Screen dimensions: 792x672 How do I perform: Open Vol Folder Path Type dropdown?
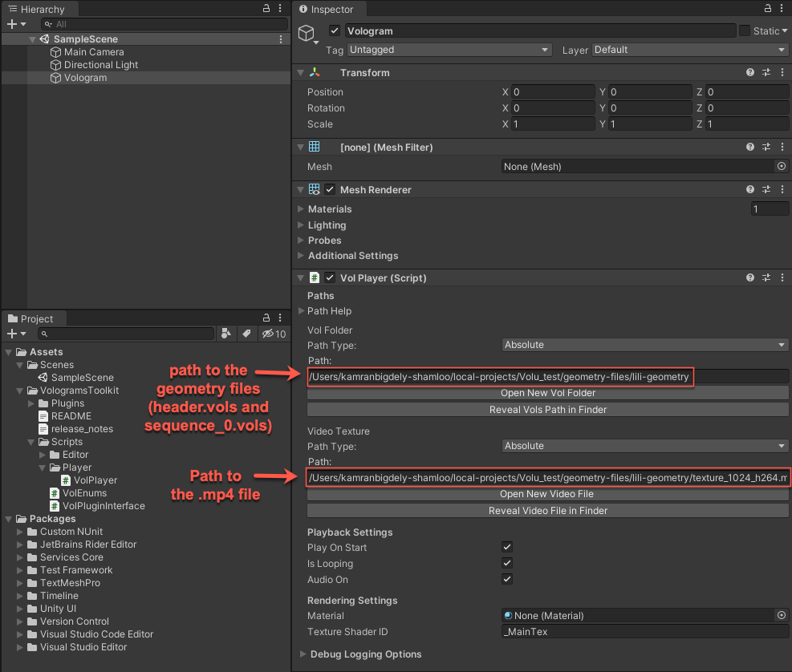(x=644, y=345)
